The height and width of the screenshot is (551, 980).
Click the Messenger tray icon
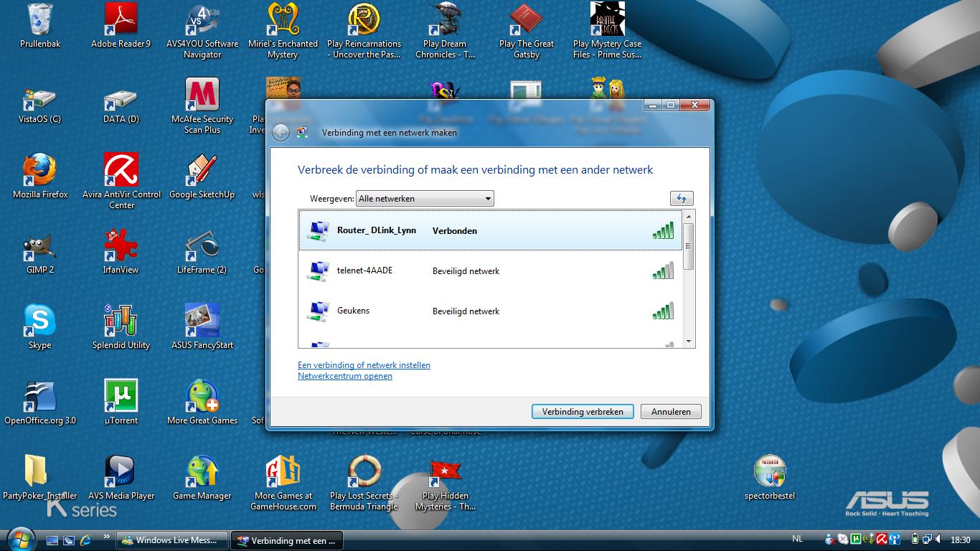830,540
